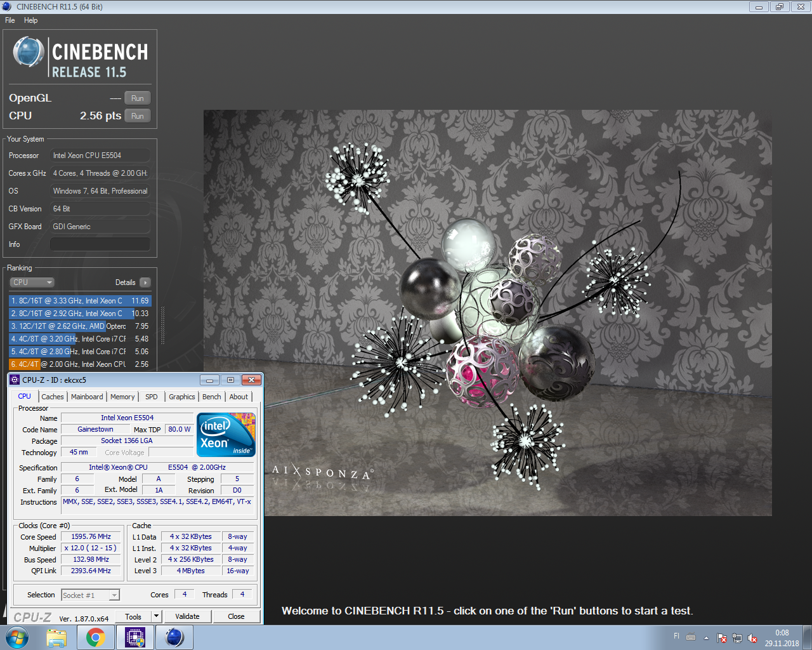The width and height of the screenshot is (812, 650).
Task: Click the left panel resize grip
Action: (162, 325)
